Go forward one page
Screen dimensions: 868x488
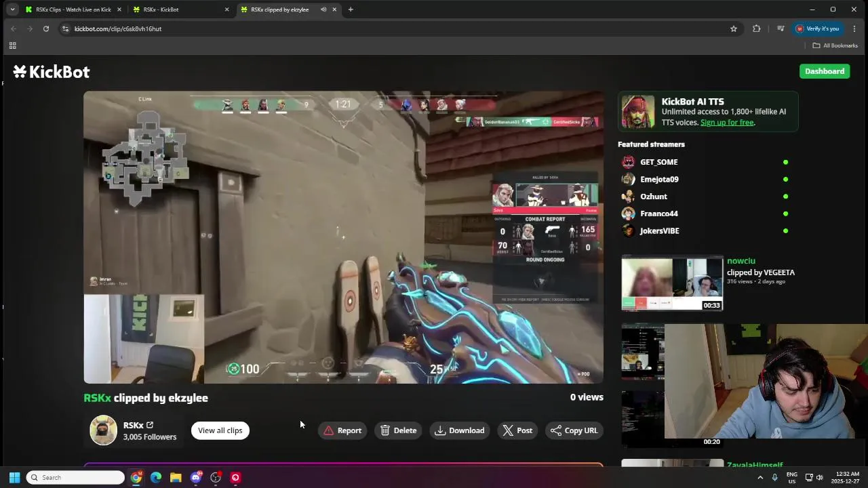[x=29, y=28]
